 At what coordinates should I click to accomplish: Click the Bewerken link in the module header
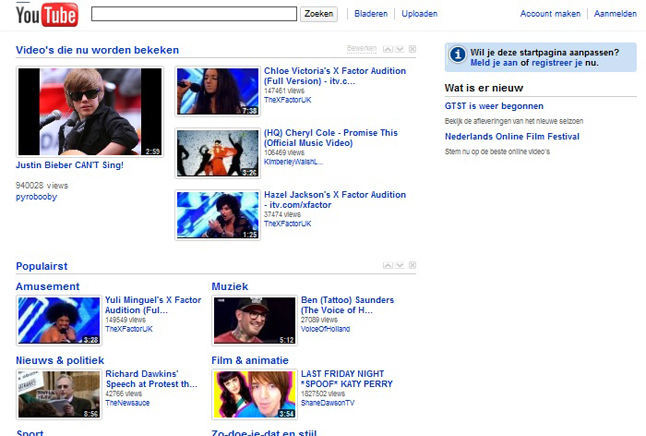361,49
